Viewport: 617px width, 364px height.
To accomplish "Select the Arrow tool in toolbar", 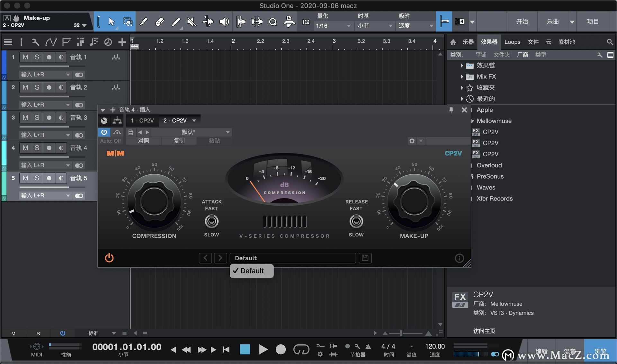I will (111, 22).
